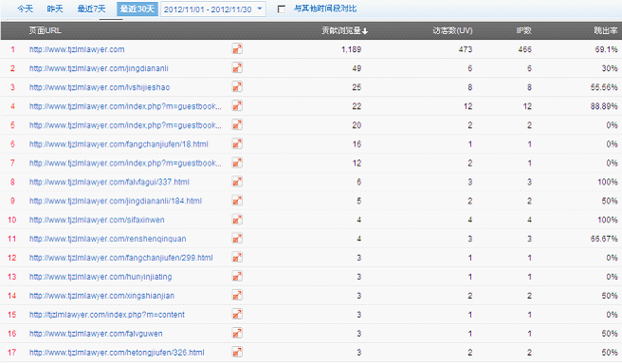The height and width of the screenshot is (364, 622).
Task: Expand the date range dropdown arrow
Action: coord(260,9)
